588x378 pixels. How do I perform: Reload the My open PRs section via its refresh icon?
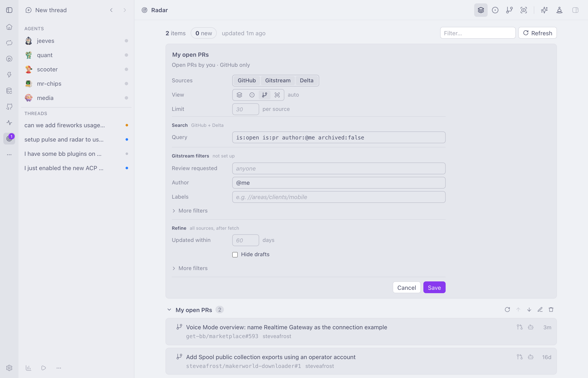coord(507,310)
